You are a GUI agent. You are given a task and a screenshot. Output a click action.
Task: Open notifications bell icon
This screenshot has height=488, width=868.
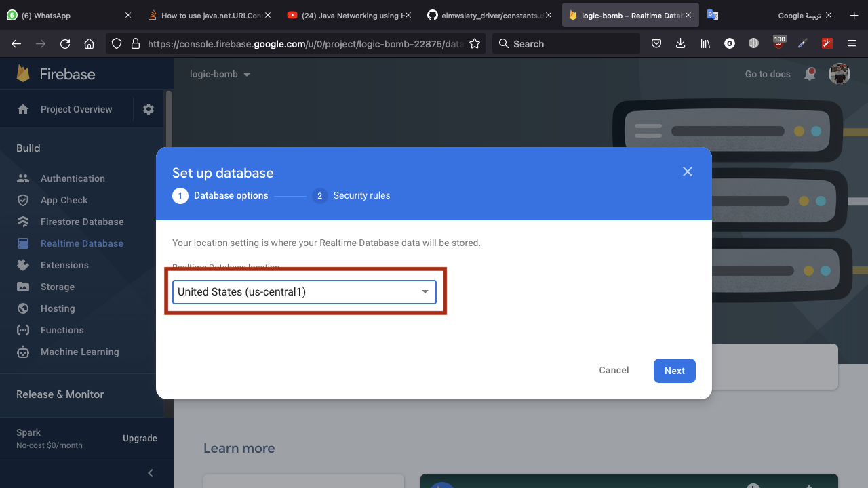(x=810, y=74)
